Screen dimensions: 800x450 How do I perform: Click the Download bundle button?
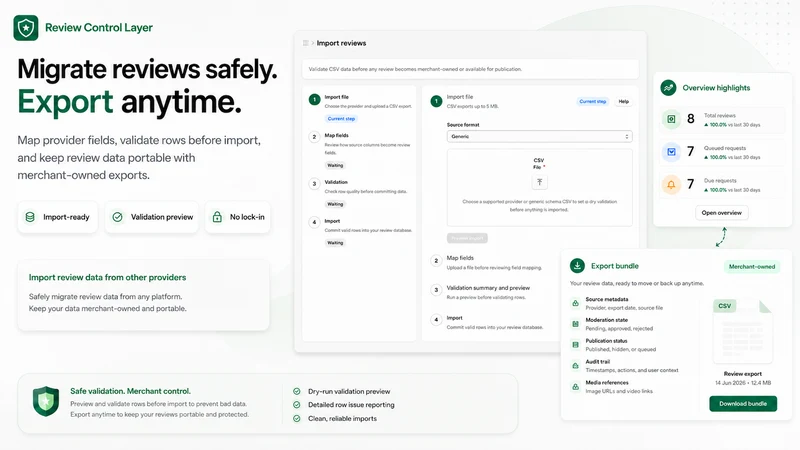pyautogui.click(x=743, y=404)
